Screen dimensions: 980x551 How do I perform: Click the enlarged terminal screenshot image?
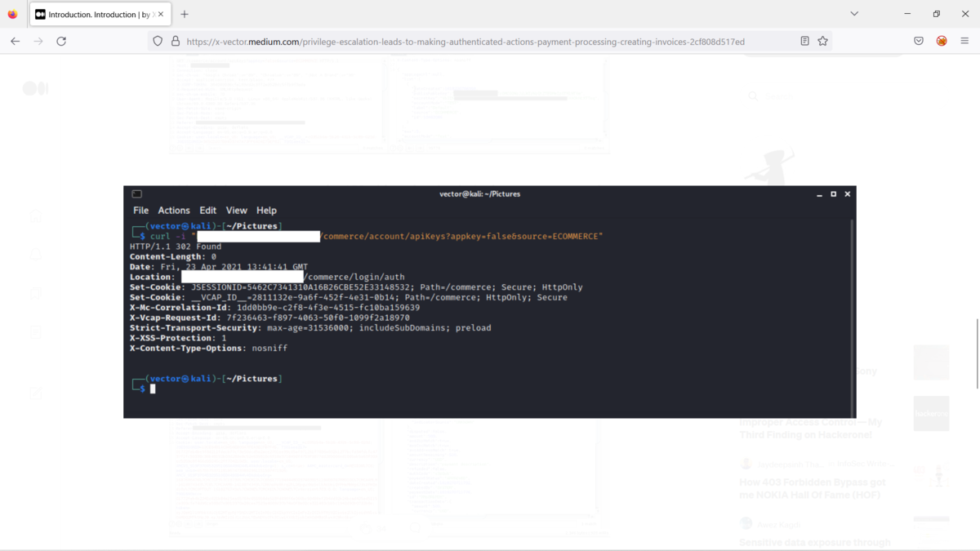click(489, 302)
